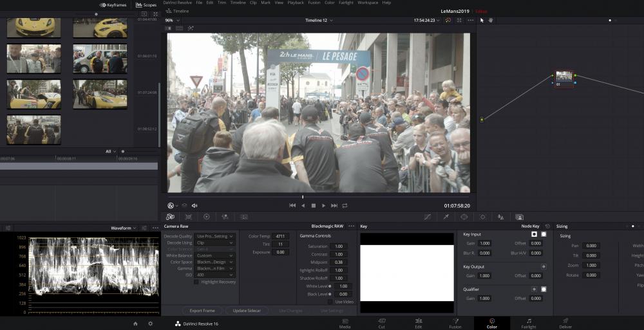
Task: Open Decode Using Clip dropdown
Action: (x=214, y=243)
